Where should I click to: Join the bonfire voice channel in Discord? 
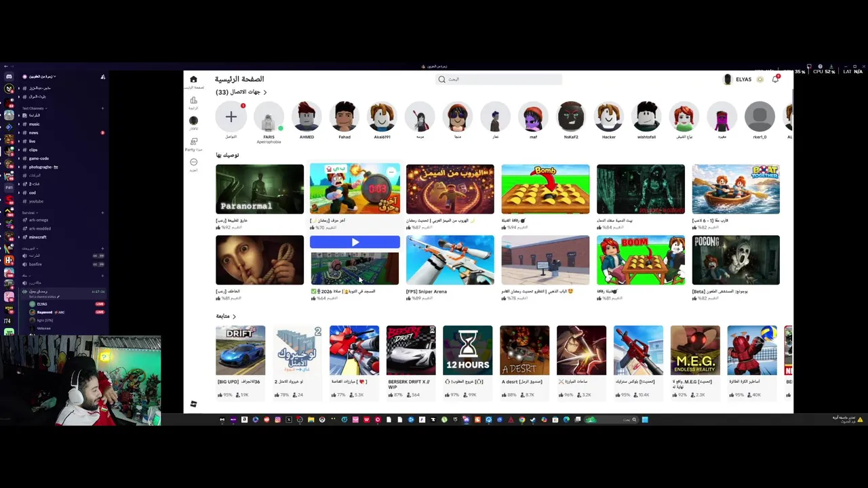(35, 264)
